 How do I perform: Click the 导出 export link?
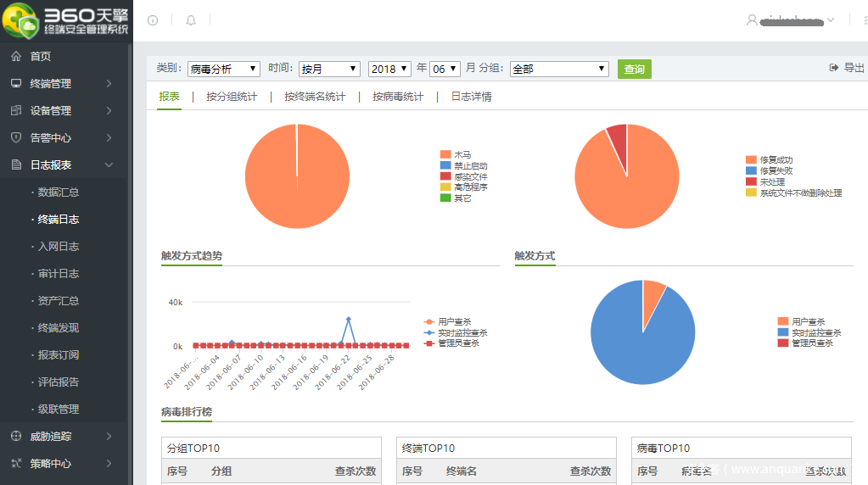[847, 68]
